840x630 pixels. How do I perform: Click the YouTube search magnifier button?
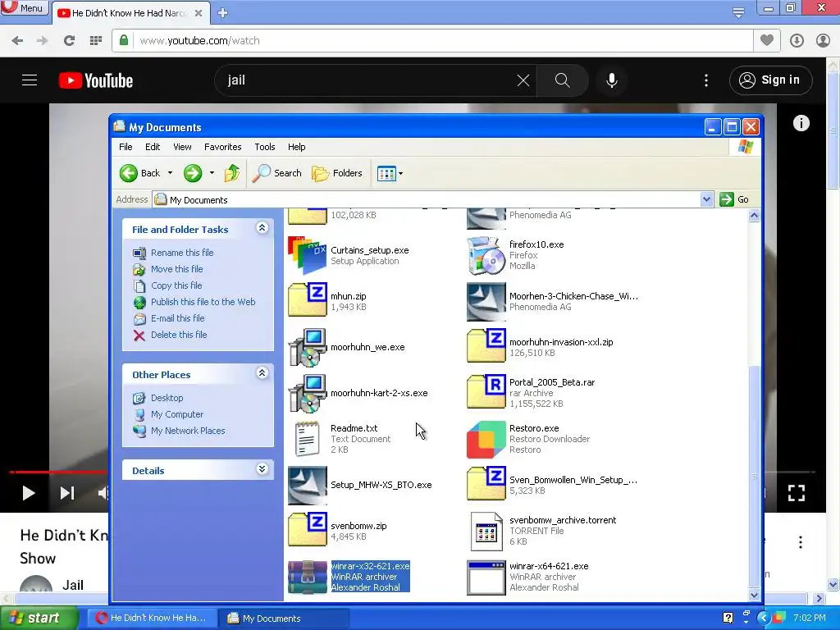tap(563, 80)
